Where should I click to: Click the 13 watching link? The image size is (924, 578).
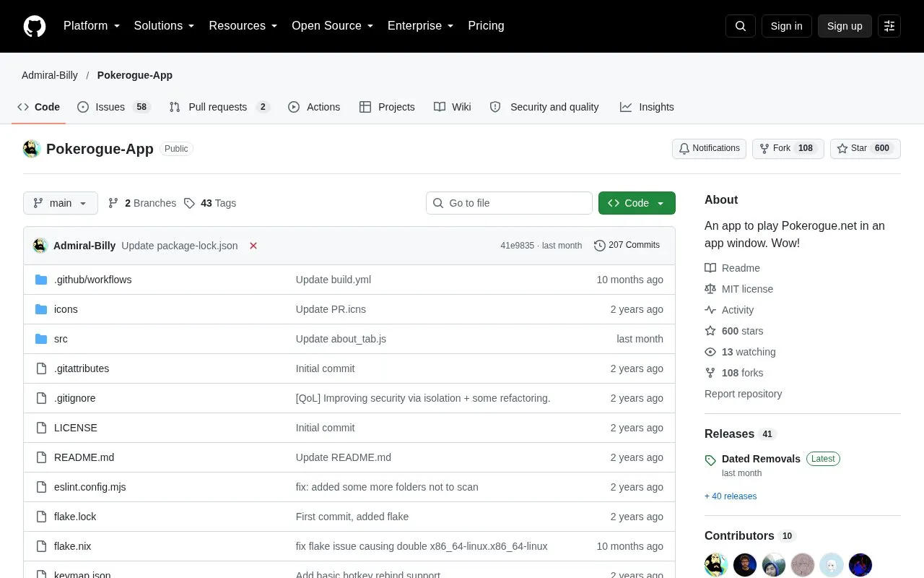pyautogui.click(x=749, y=352)
